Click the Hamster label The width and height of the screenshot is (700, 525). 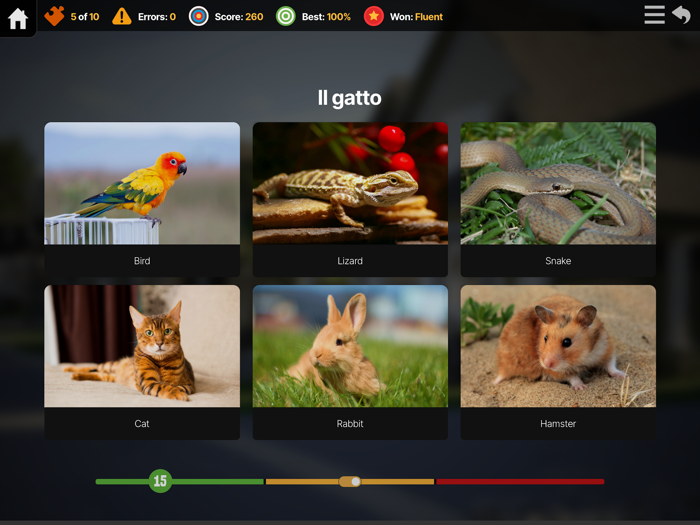558,424
